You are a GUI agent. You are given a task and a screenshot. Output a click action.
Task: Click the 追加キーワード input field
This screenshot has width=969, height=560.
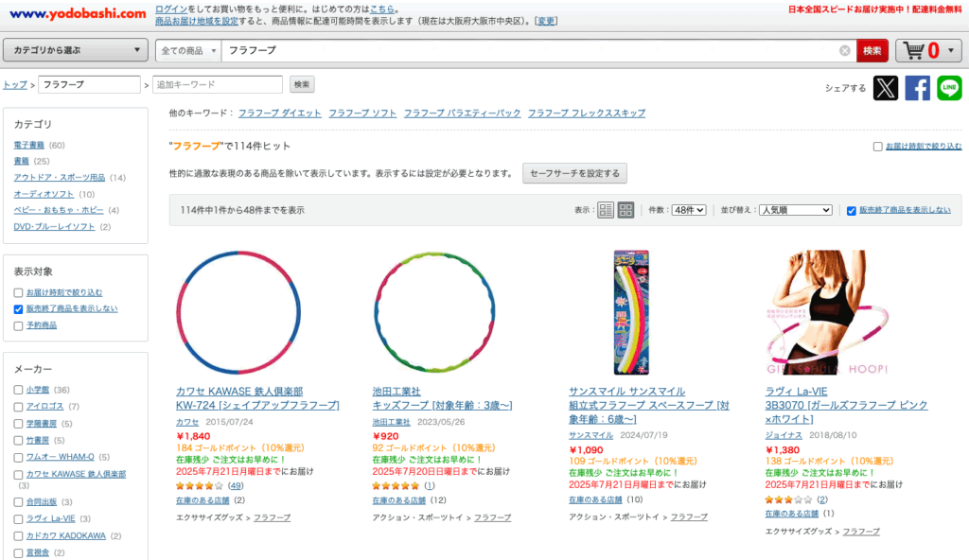pos(218,84)
